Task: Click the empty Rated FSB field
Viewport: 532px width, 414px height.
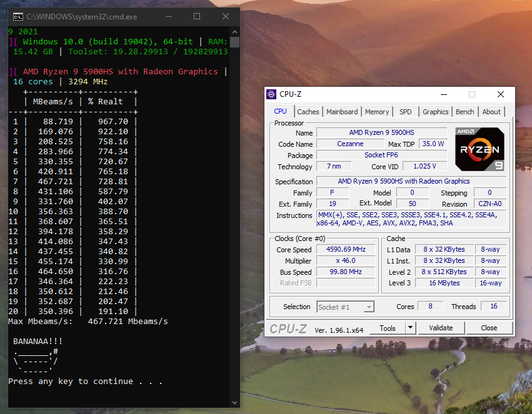Action: [x=346, y=283]
